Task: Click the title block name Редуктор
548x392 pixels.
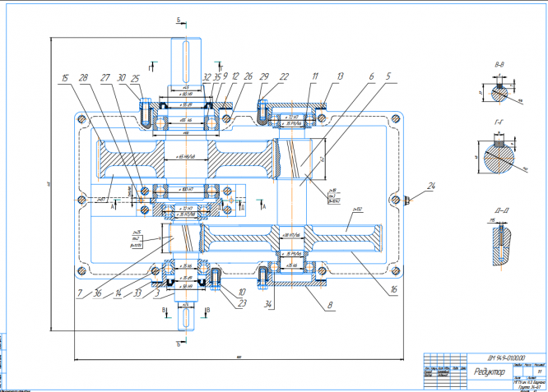Action: (x=490, y=371)
